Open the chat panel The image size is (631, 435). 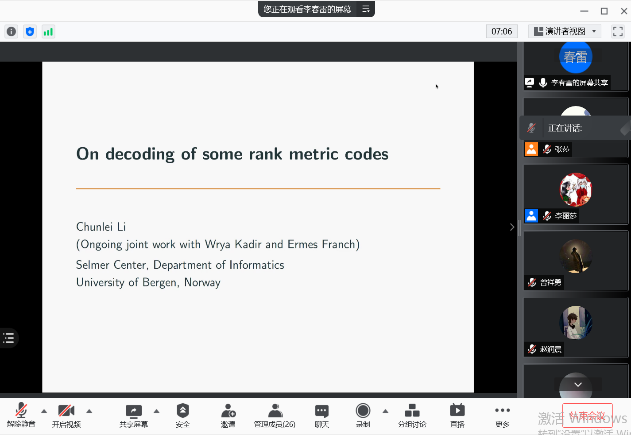(321, 414)
